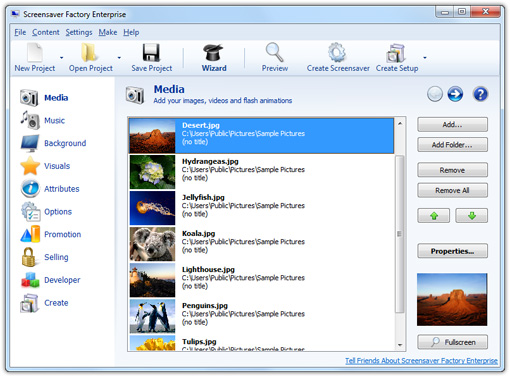The width and height of the screenshot is (510, 377).
Task: Expand the New Project dropdown arrow
Action: click(x=62, y=58)
